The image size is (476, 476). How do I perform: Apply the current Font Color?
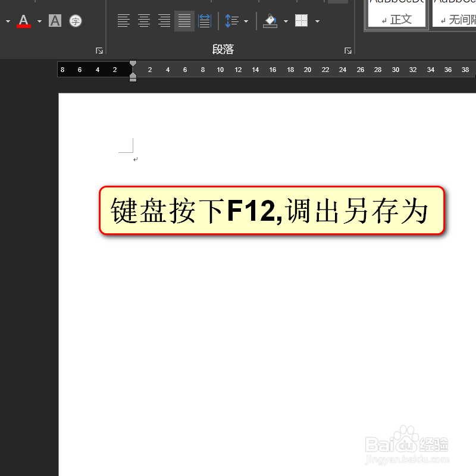24,20
